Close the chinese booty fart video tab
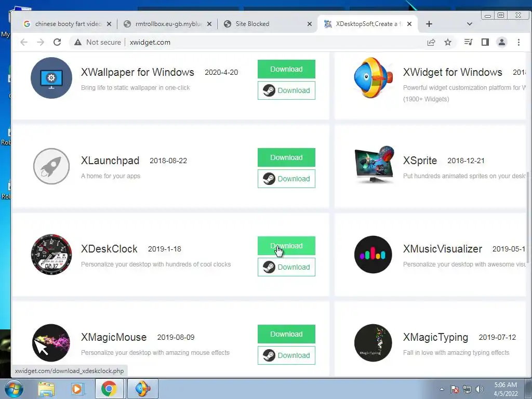The height and width of the screenshot is (399, 532). pos(109,24)
